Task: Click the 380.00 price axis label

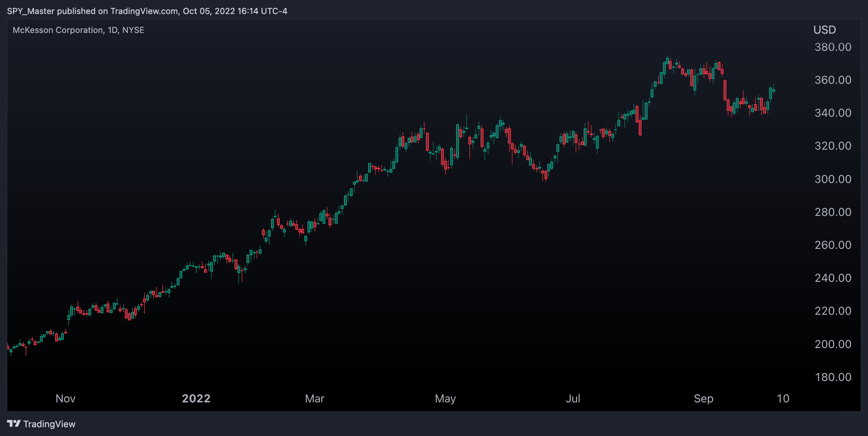Action: (x=833, y=47)
